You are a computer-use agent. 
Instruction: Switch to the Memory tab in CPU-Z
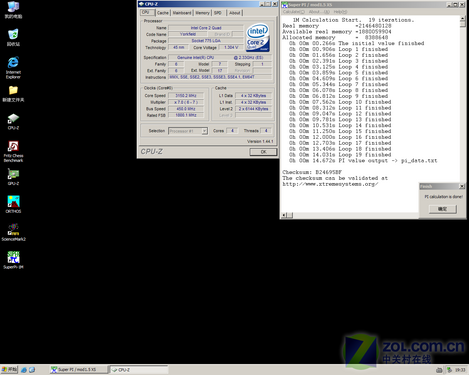pyautogui.click(x=202, y=13)
